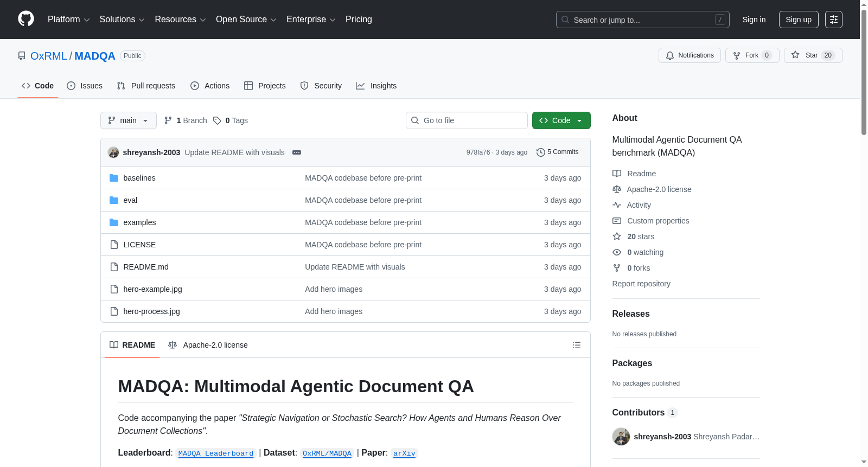Open the Insights tab
The width and height of the screenshot is (868, 467).
point(376,86)
